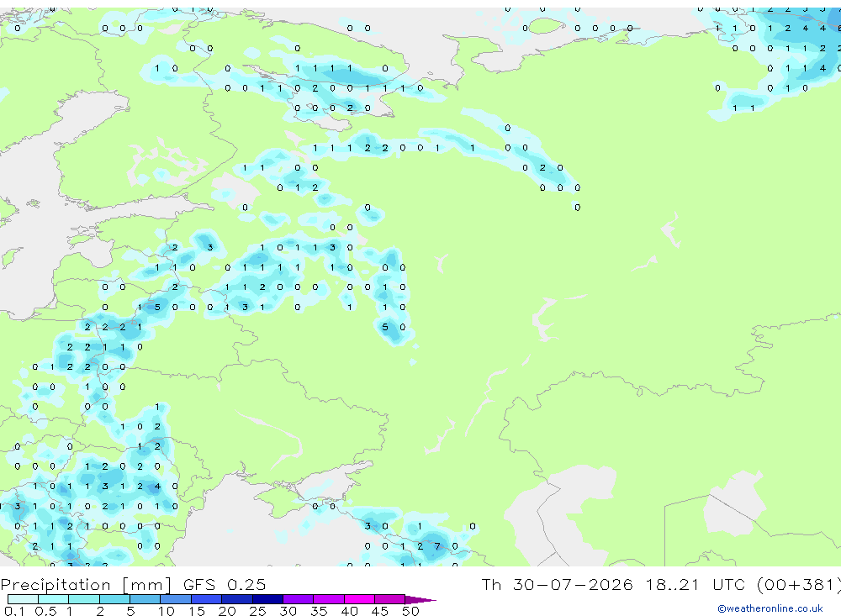Screen dimensions: 841x616
Task: Pick the 25–30 mm navy legend swatch
Action: coord(267,599)
